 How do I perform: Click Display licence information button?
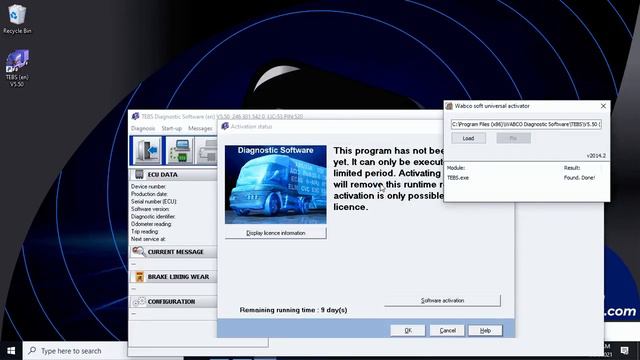point(276,233)
